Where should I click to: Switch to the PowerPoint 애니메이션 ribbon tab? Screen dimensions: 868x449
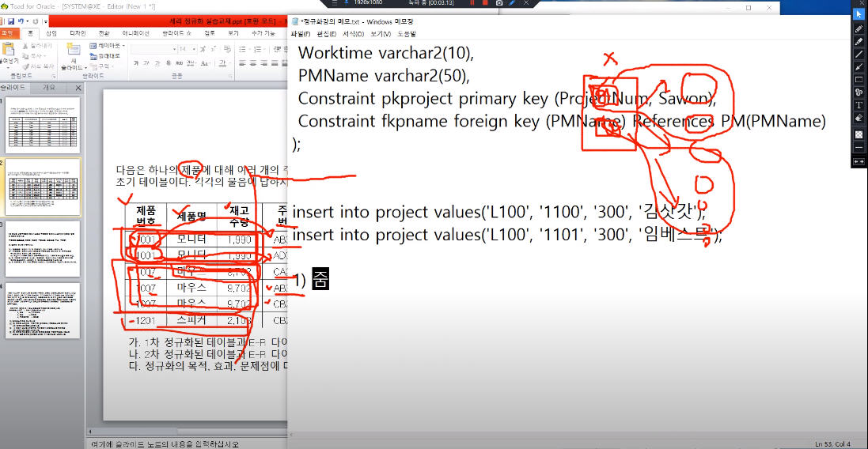tap(135, 33)
